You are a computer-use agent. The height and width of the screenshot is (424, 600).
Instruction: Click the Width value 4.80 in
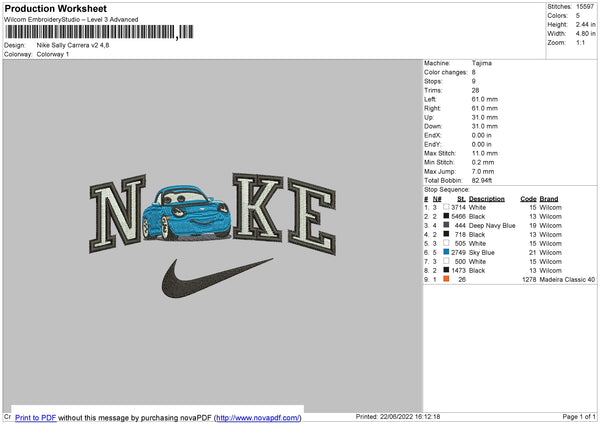point(585,34)
